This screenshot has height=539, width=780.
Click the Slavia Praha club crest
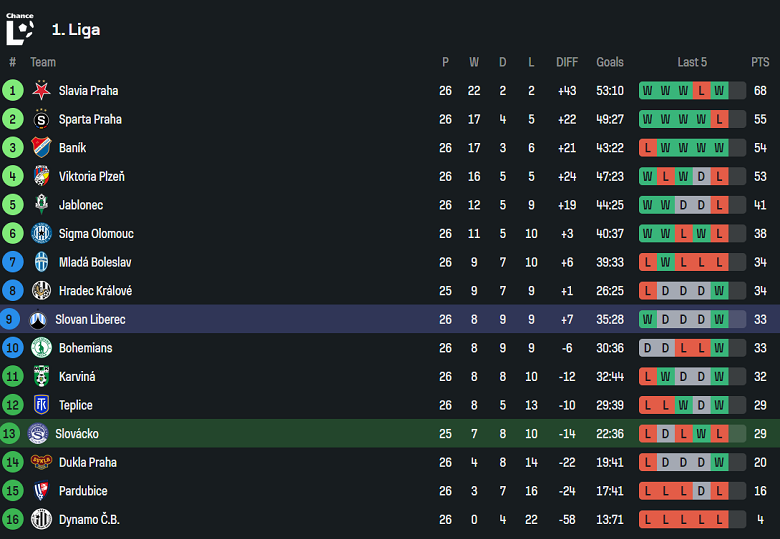41,91
